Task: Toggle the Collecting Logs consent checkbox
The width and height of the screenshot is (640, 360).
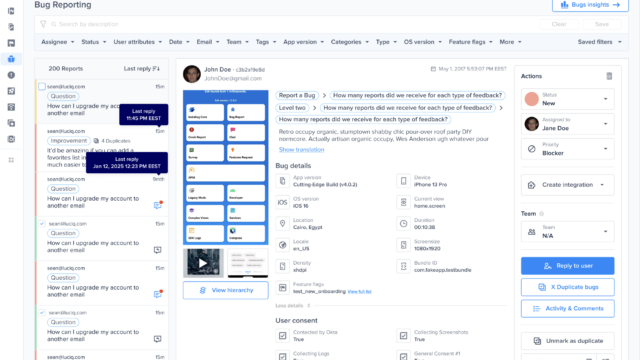Action: pyautogui.click(x=282, y=356)
